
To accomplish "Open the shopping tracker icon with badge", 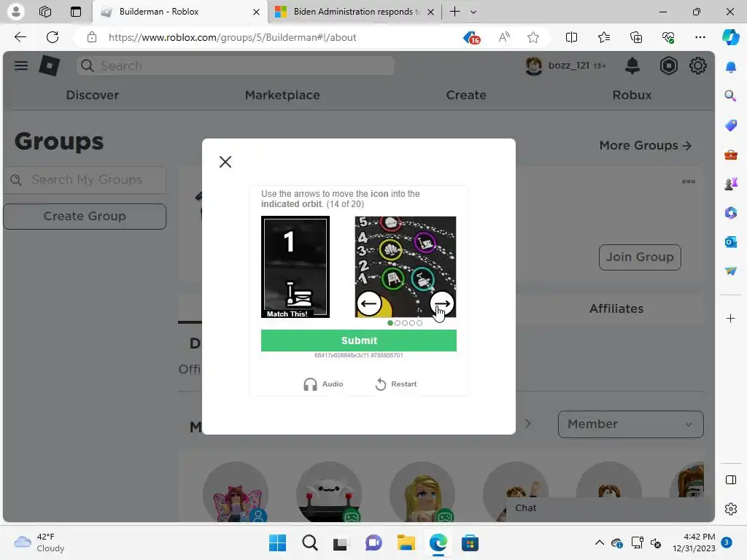I will tap(472, 37).
